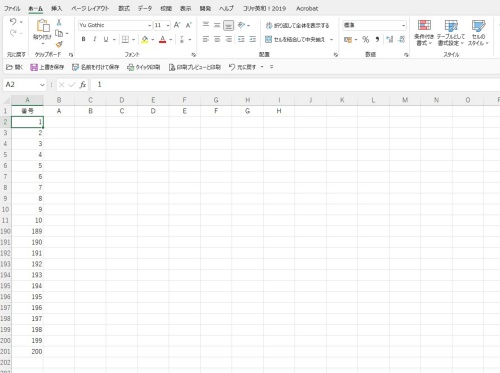Toggle wrap text (折り返して全体を表示する)
This screenshot has width=500, height=373.
tap(297, 25)
